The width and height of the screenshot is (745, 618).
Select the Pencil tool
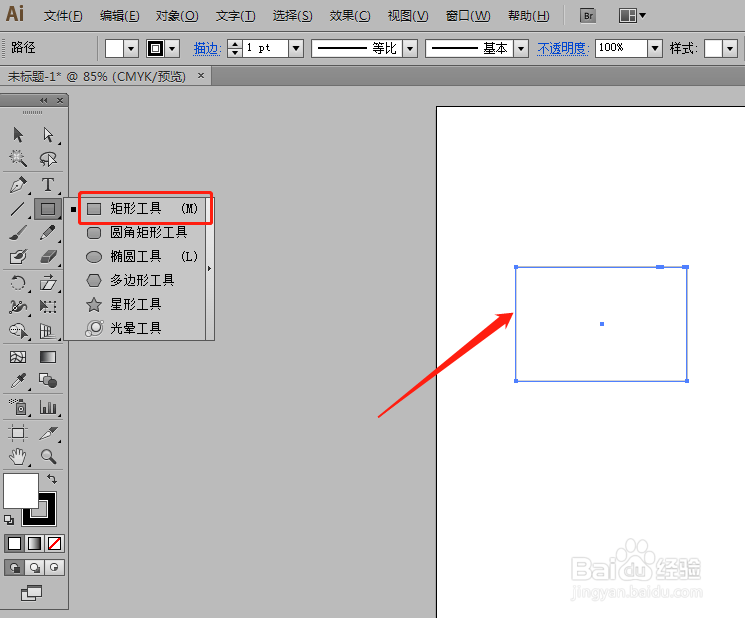pos(48,233)
